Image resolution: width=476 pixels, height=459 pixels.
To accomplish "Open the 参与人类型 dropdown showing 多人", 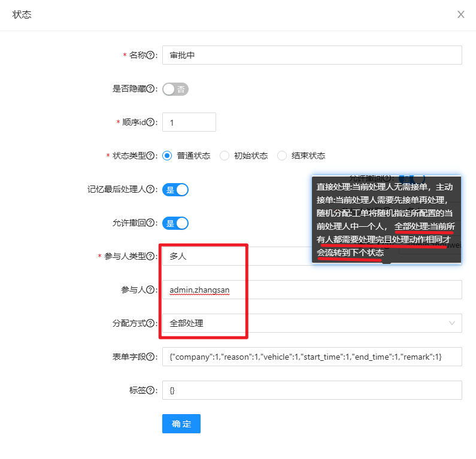I will 312,256.
